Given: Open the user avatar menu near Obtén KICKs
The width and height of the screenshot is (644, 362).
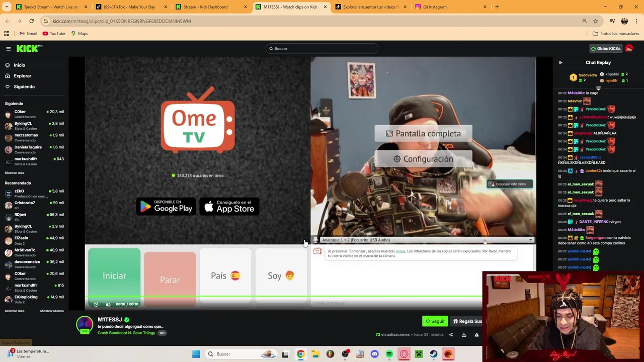Looking at the screenshot, I should [x=629, y=49].
